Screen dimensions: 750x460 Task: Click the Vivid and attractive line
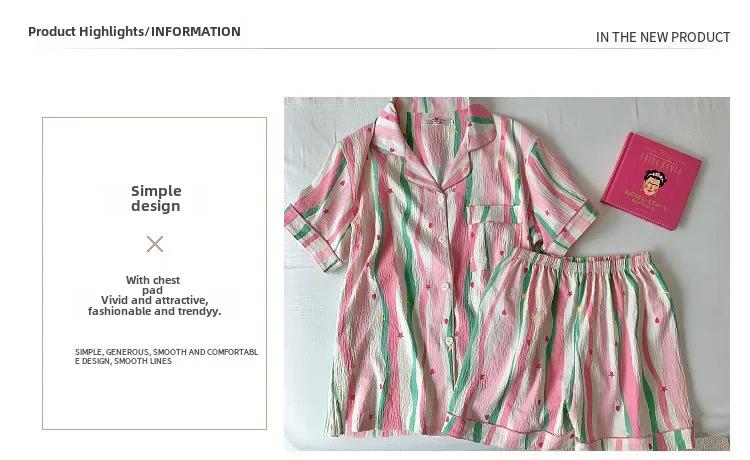point(154,300)
